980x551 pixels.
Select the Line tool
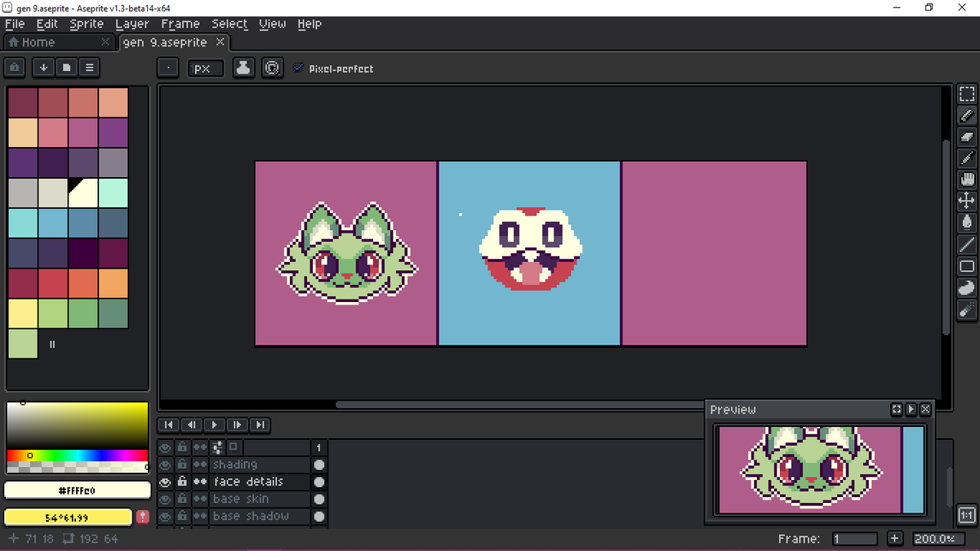click(967, 243)
